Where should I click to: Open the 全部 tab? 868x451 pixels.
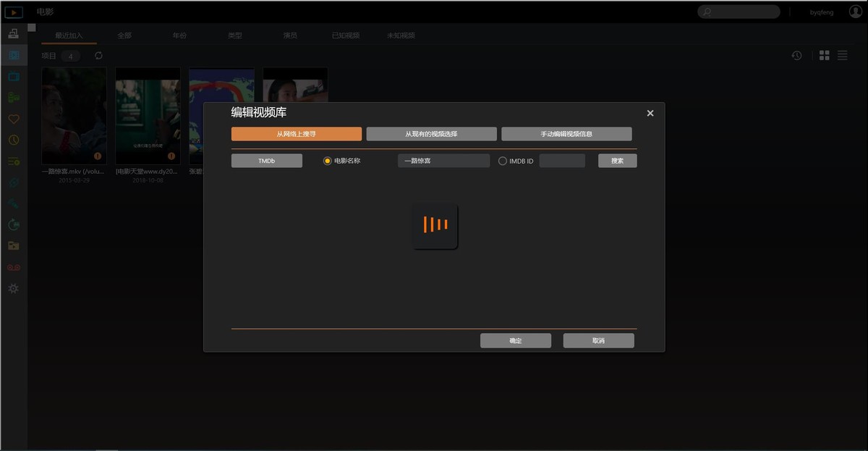124,35
